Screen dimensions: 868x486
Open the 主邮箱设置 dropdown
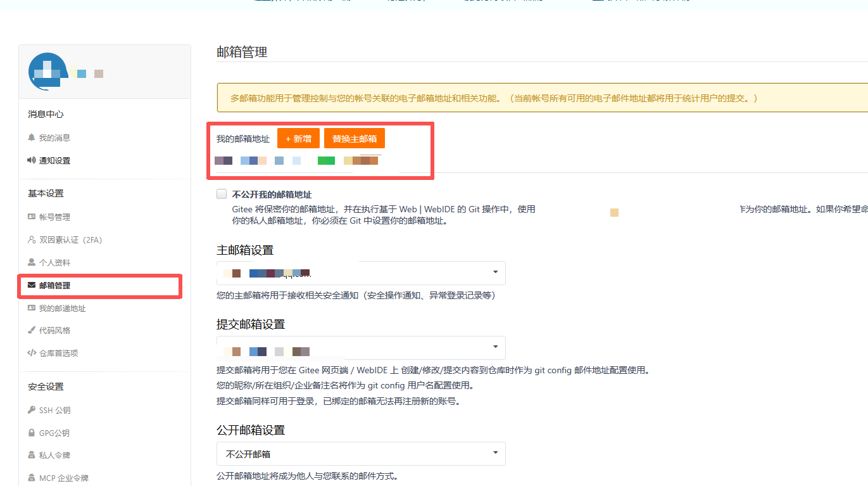click(x=361, y=272)
